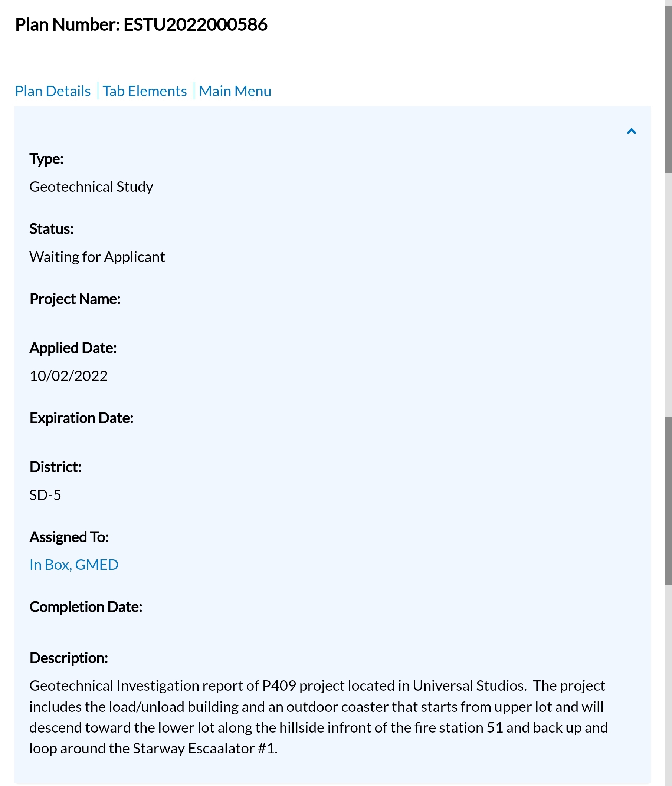Open the In Box, GMED assignee link
672x786 pixels.
pos(74,565)
